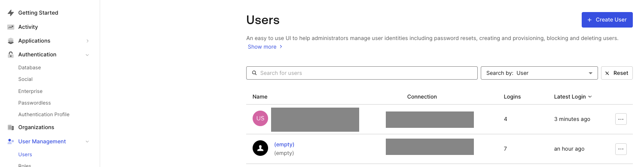The image size is (644, 167).
Task: Click the Connection column header
Action: click(x=422, y=97)
